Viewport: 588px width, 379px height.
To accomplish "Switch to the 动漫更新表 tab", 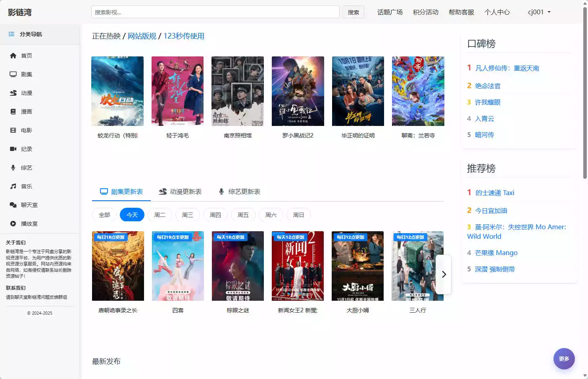I will (180, 192).
